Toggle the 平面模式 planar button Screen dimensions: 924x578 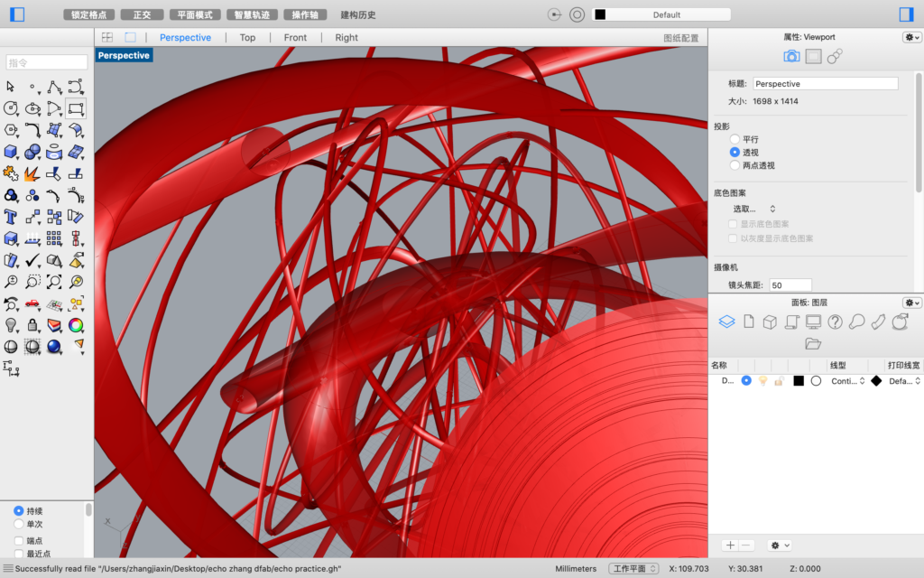(x=195, y=14)
